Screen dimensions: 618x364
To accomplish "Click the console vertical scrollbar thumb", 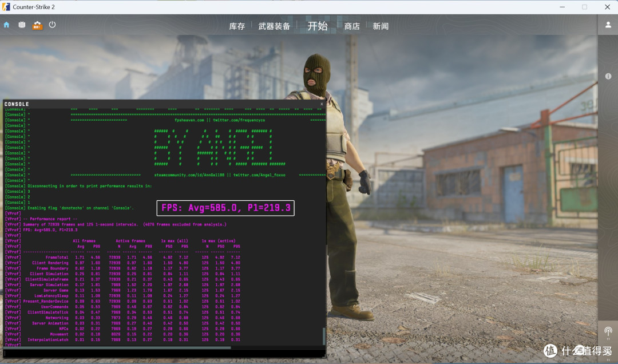I will pos(324,337).
